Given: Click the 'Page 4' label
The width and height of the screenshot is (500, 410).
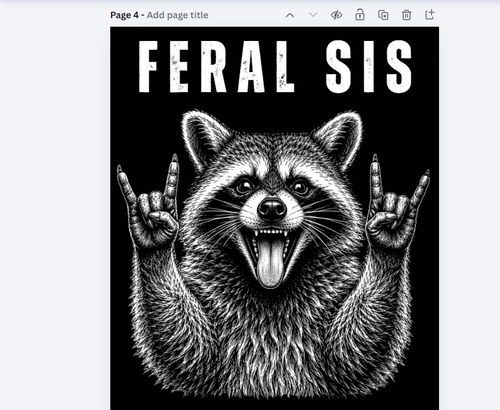Looking at the screenshot, I should click(x=124, y=15).
